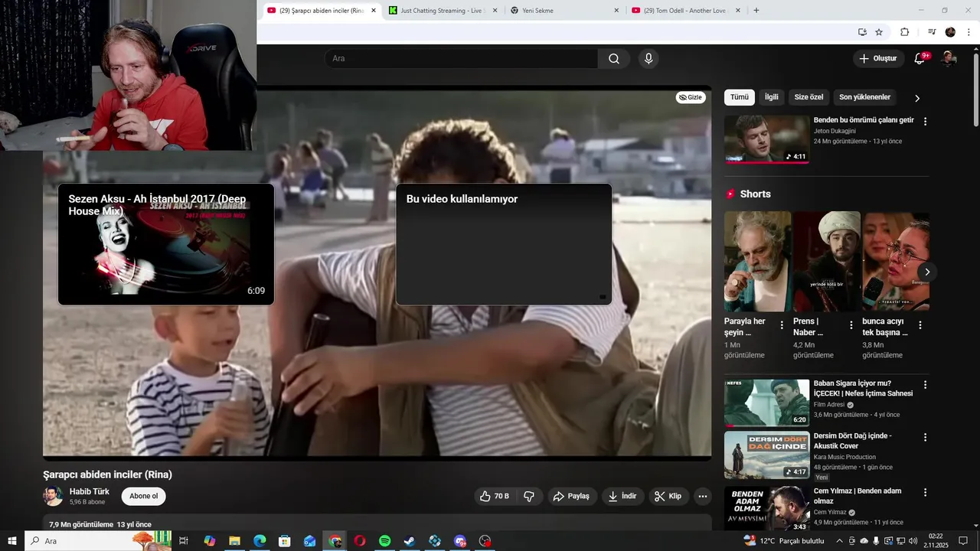Viewport: 980px width, 551px height.
Task: Hide end screen cards with Gizle
Action: click(691, 97)
